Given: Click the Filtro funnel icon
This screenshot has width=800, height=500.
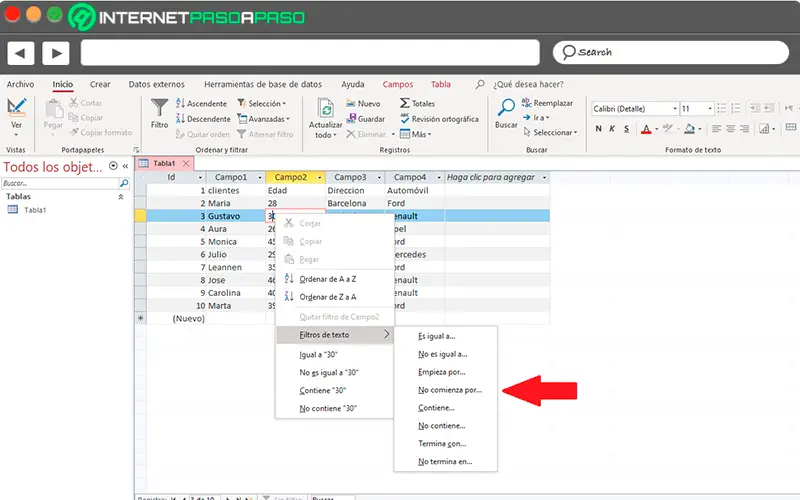Looking at the screenshot, I should (159, 108).
